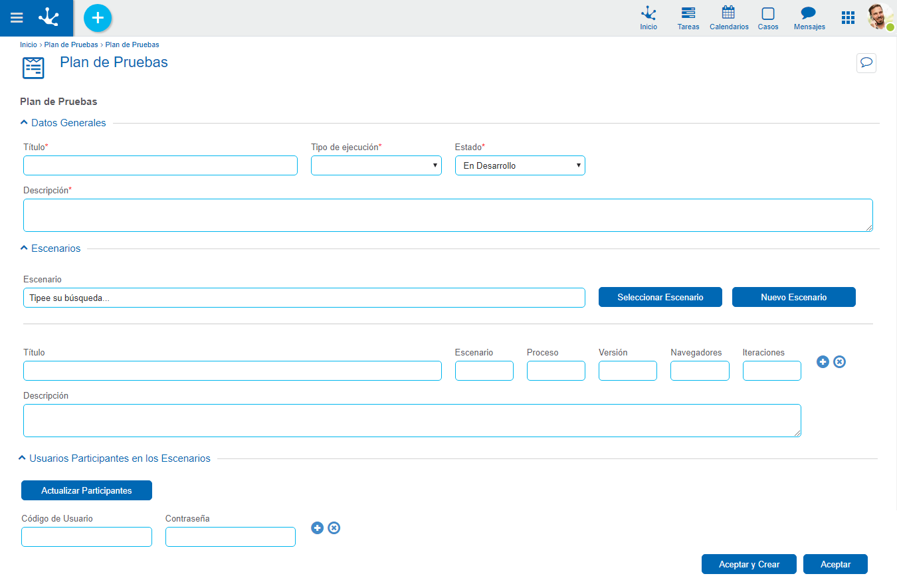This screenshot has height=588, width=897.
Task: Click the Actualizar Participantes button
Action: tap(86, 490)
